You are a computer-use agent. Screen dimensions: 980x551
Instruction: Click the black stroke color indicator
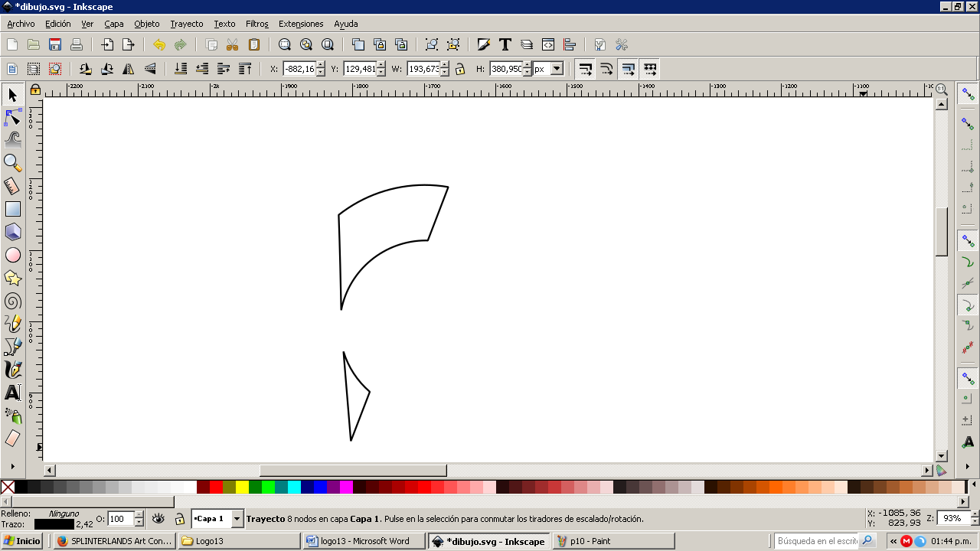click(x=54, y=524)
